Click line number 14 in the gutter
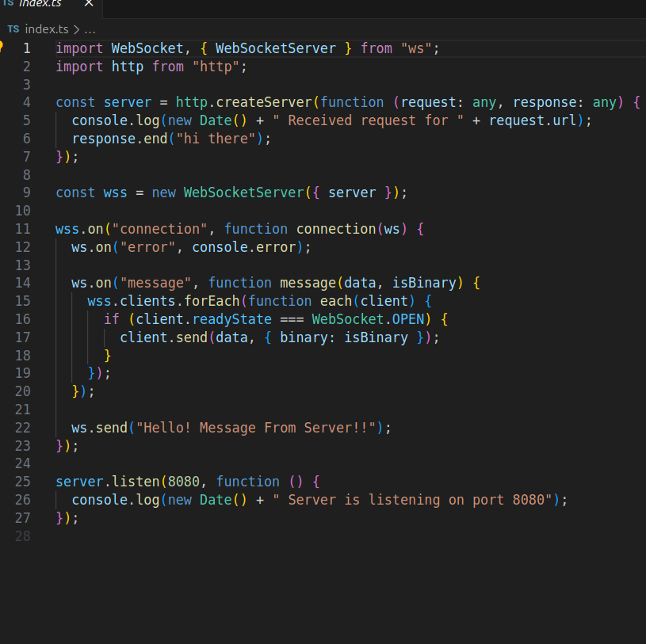The image size is (646, 644). [23, 283]
